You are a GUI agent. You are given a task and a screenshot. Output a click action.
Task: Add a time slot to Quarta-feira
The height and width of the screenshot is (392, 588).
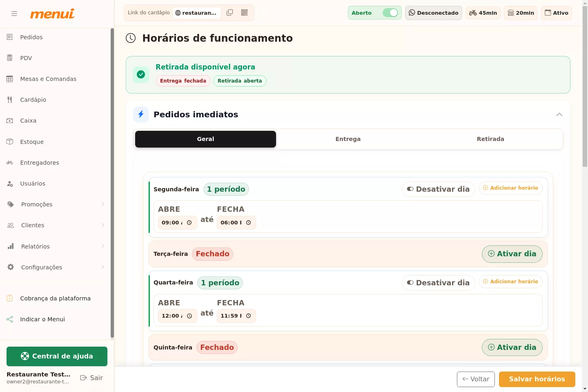(510, 282)
